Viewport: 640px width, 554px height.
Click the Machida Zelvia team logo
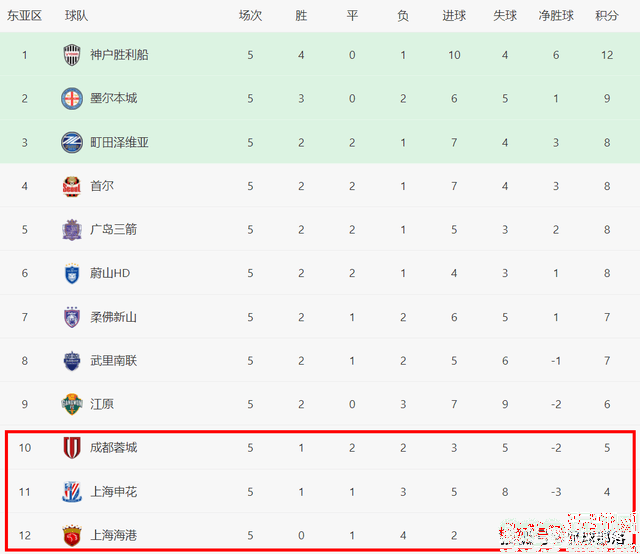pyautogui.click(x=72, y=142)
